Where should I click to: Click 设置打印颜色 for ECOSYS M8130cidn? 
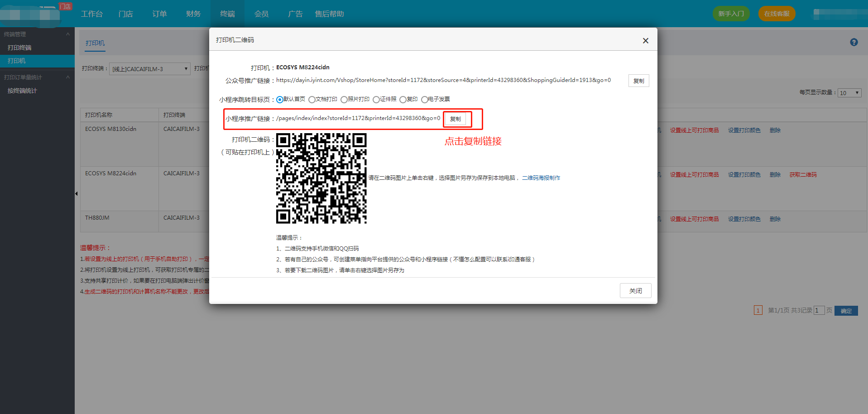tap(744, 130)
